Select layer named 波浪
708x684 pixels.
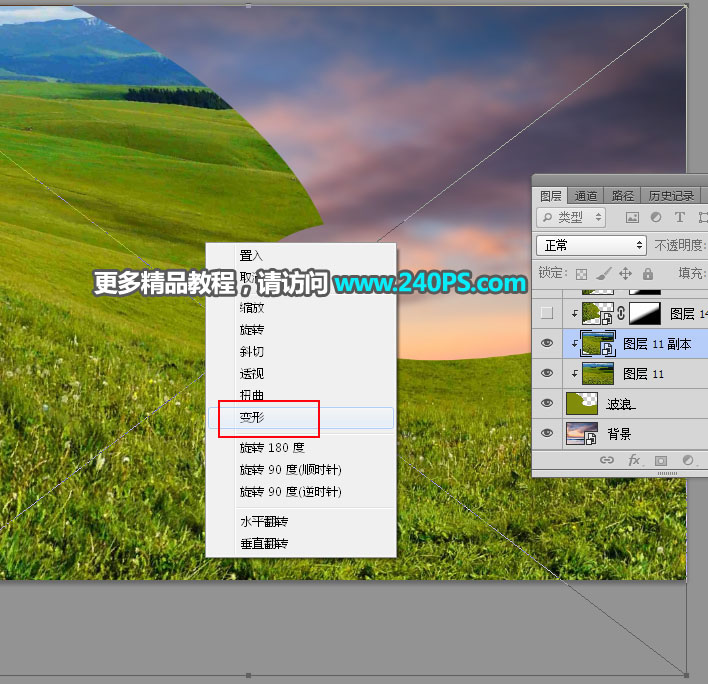620,404
